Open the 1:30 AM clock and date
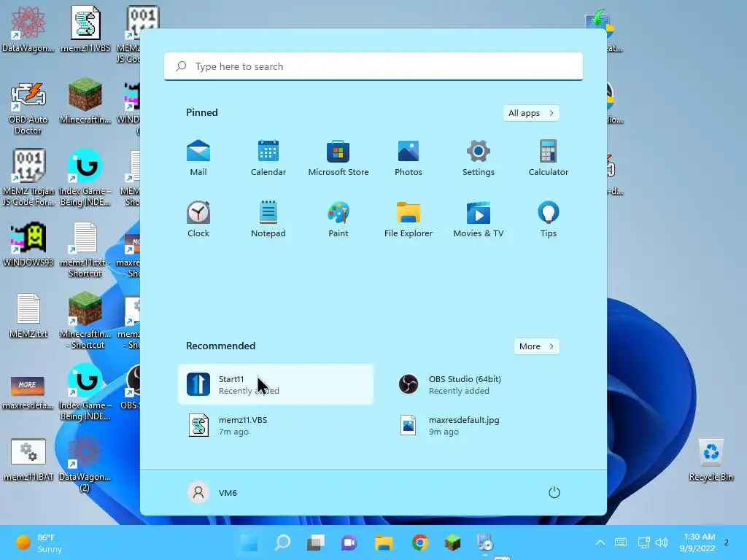Screen dimensions: 747x560 point(697,542)
